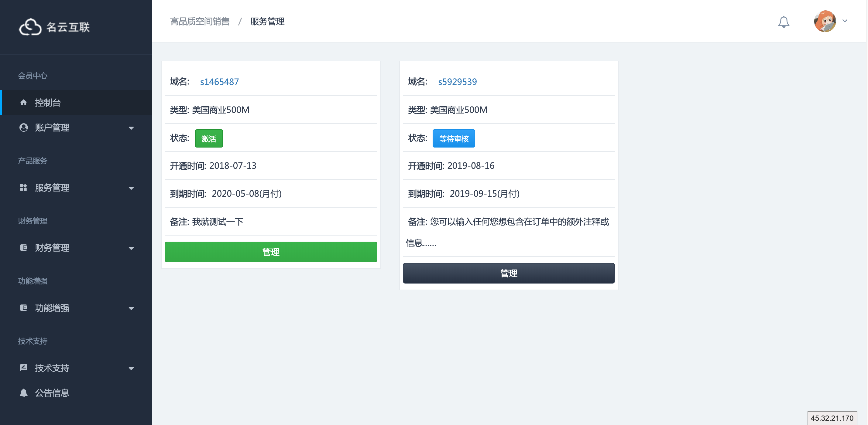
Task: Click the 名云互联 cloud logo
Action: pos(30,27)
